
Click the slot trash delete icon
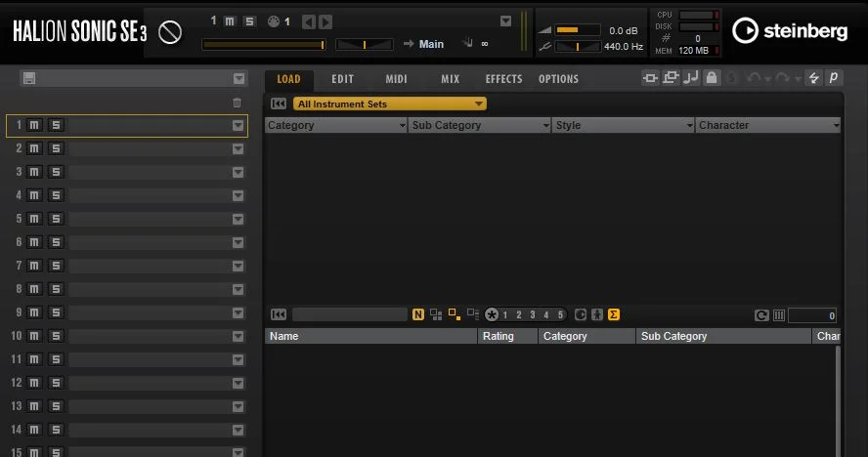237,103
